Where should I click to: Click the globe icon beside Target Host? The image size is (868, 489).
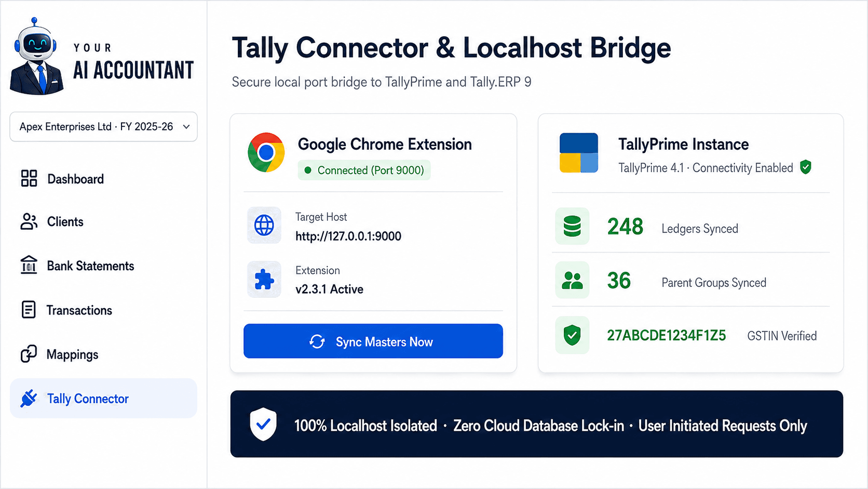tap(264, 226)
